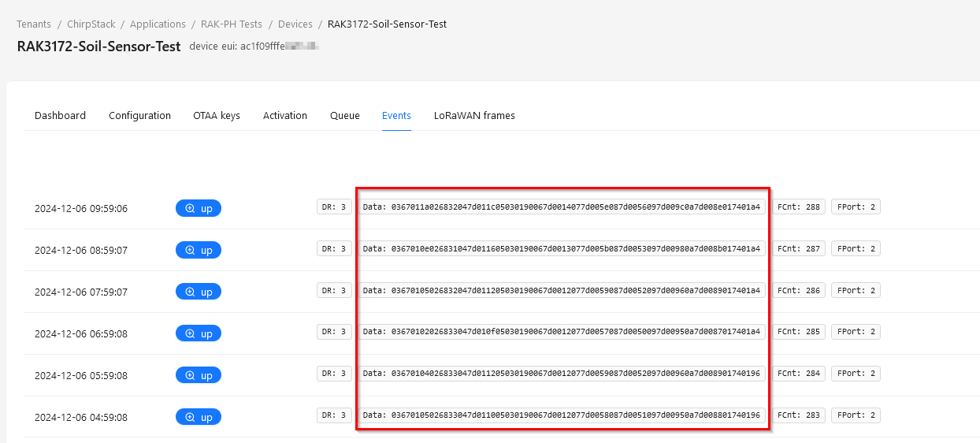Click the FPort: 2 tag in FCnt 285 row
The height and width of the screenshot is (443, 980).
[856, 332]
